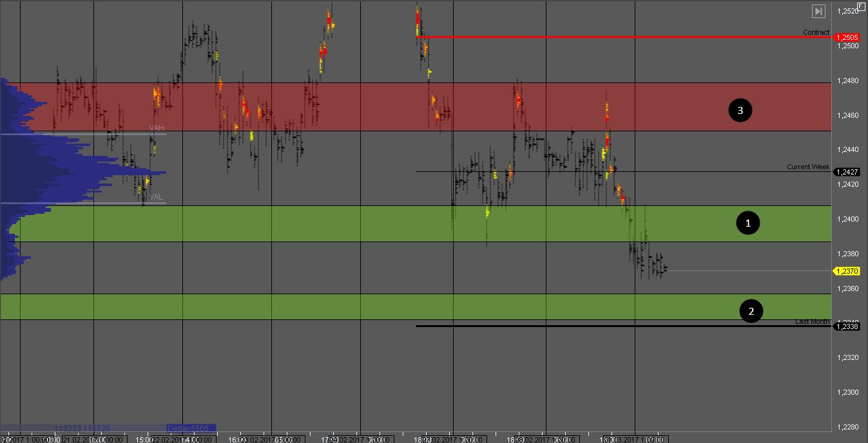Click the VAH value area label
The width and height of the screenshot is (868, 443).
click(157, 128)
